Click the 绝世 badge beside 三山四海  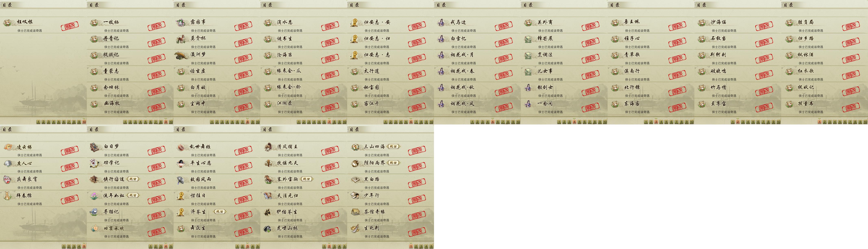[393, 147]
